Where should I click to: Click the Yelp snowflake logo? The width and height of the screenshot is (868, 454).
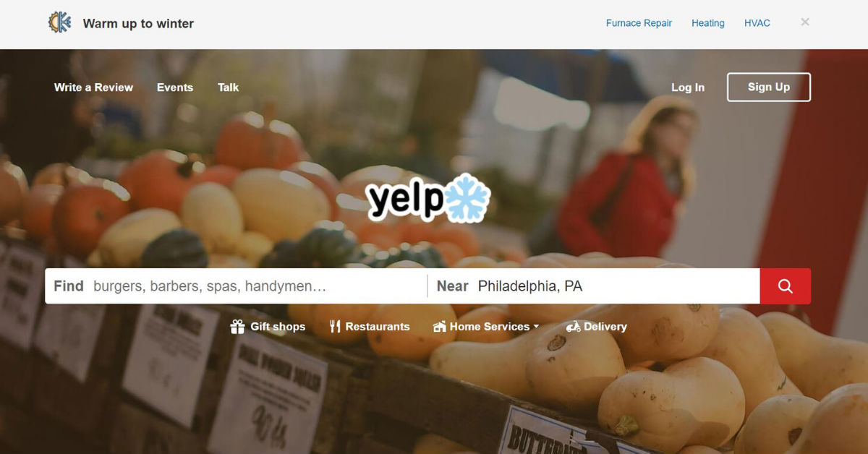click(x=428, y=198)
